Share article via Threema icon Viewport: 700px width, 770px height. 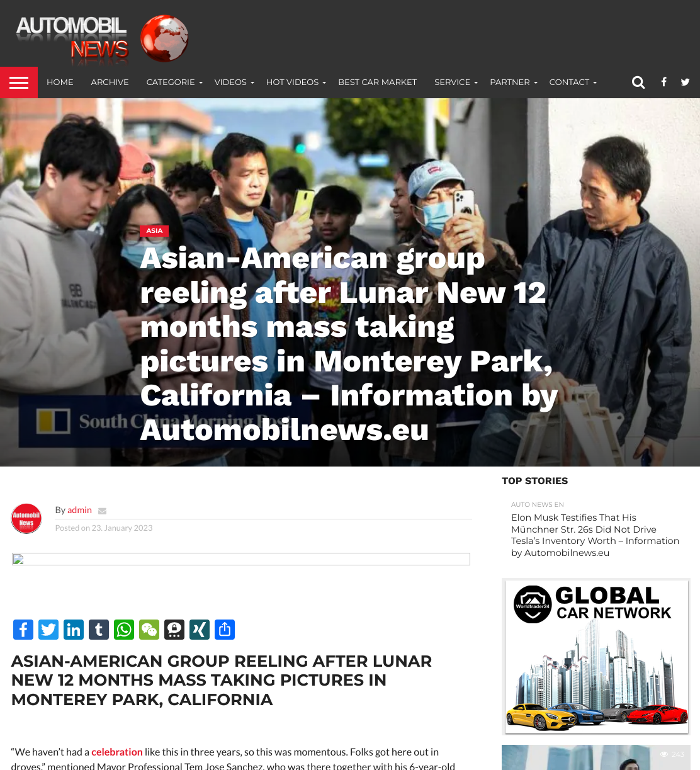point(174,630)
